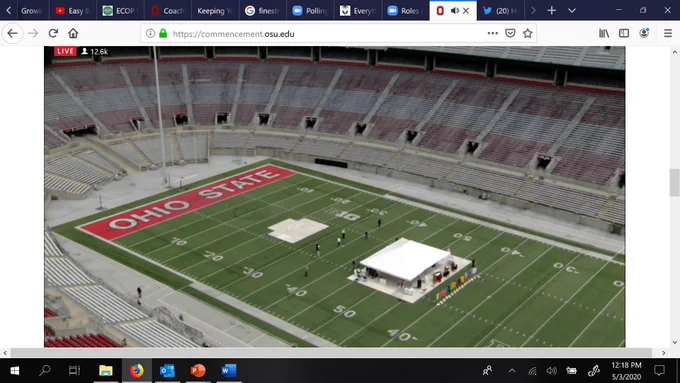Open a new tab
The width and height of the screenshot is (680, 383).
click(552, 10)
